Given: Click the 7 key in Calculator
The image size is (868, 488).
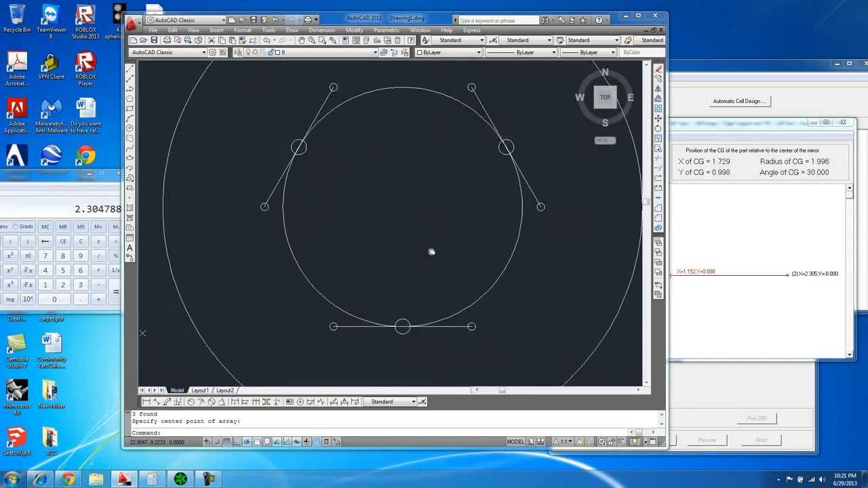Looking at the screenshot, I should click(45, 256).
